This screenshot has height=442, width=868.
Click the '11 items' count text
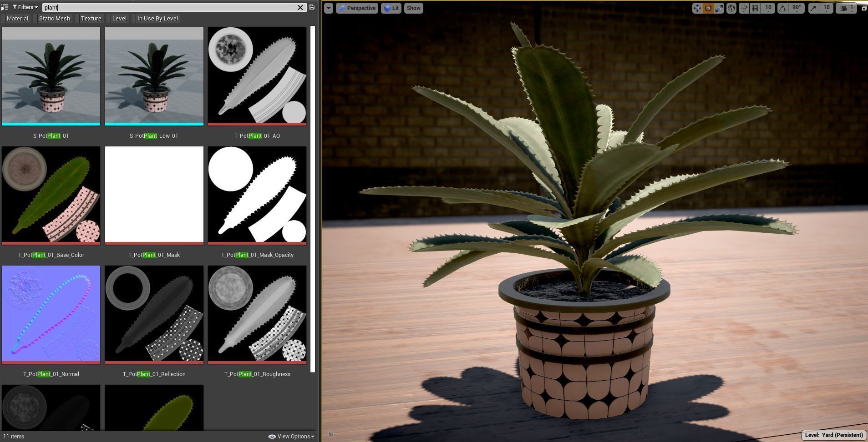click(x=14, y=437)
